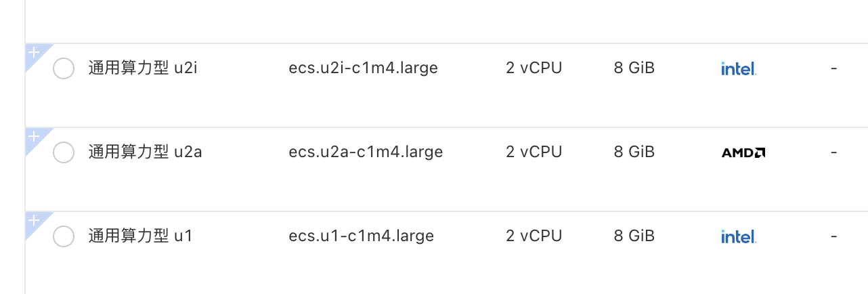Click the ecs.u2i-c1m4.large instance type
The image size is (868, 294).
point(363,68)
